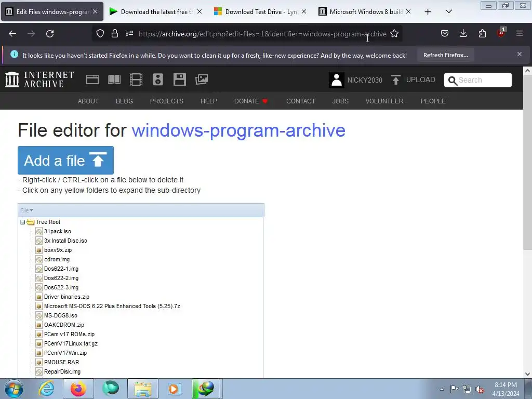The height and width of the screenshot is (399, 532).
Task: Click the Internet Archive logo
Action: 39,79
